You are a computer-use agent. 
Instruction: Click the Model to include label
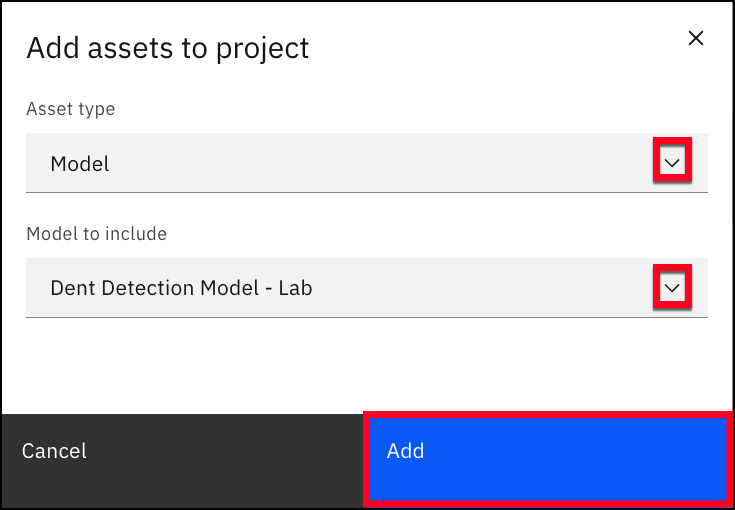[97, 233]
